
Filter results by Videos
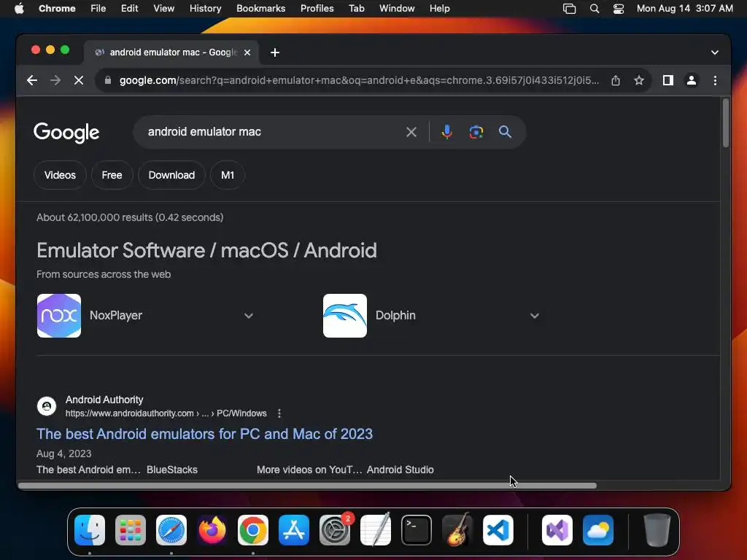point(60,175)
